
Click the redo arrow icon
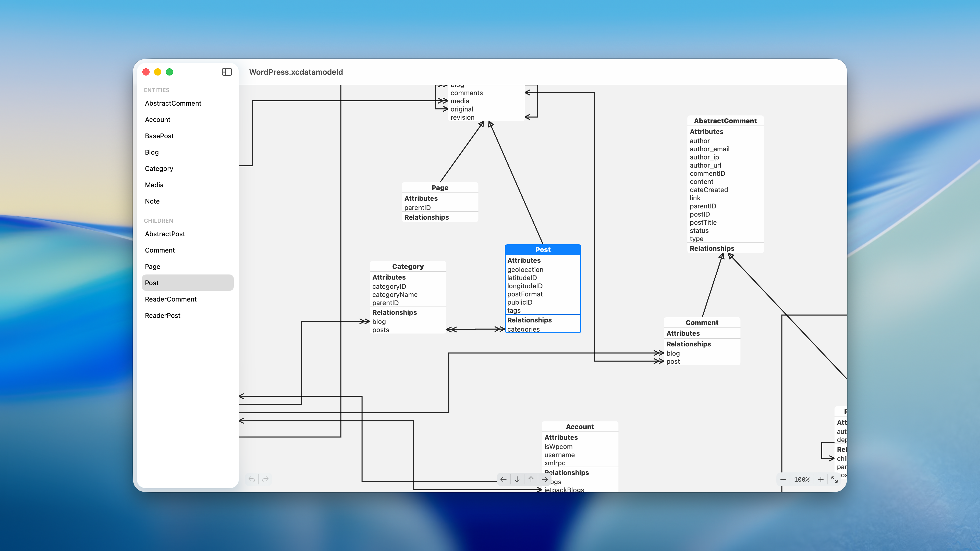click(x=265, y=479)
